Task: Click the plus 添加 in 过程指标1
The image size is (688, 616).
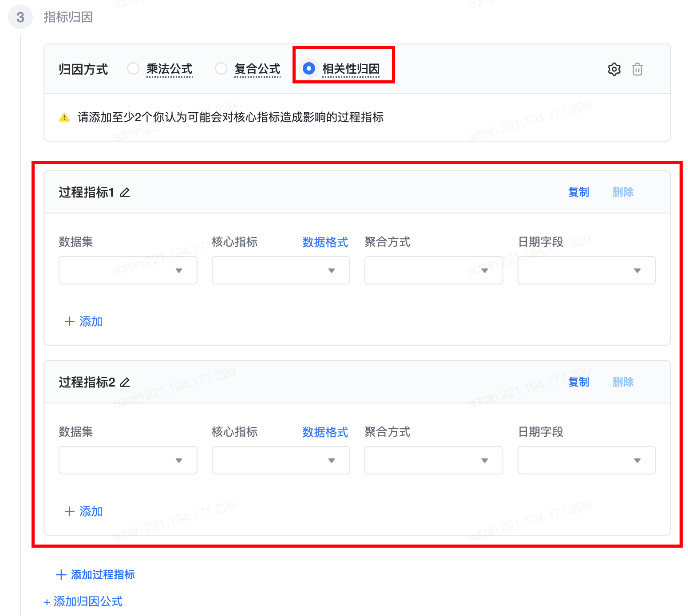Action: click(x=84, y=321)
